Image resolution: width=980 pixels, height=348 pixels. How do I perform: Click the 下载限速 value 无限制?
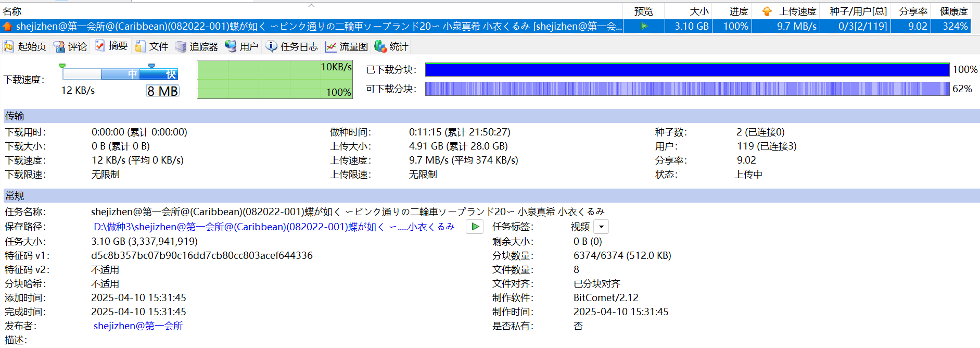105,174
